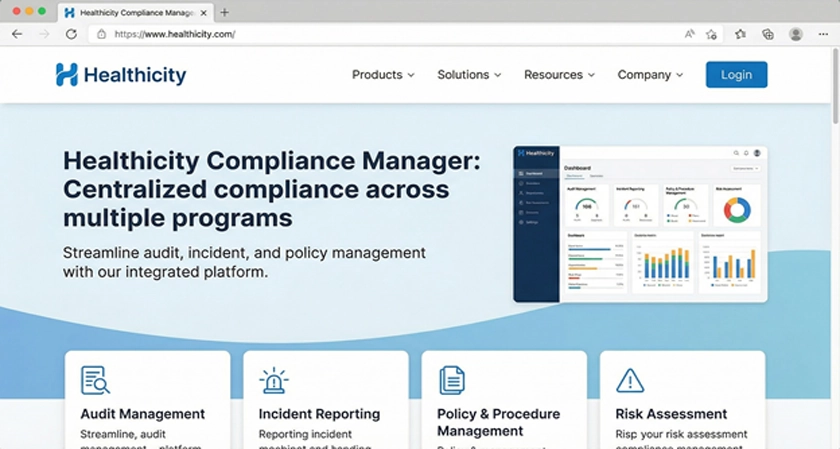This screenshot has width=840, height=449.
Task: Click the Healthicity logo in the header
Action: coord(121,75)
